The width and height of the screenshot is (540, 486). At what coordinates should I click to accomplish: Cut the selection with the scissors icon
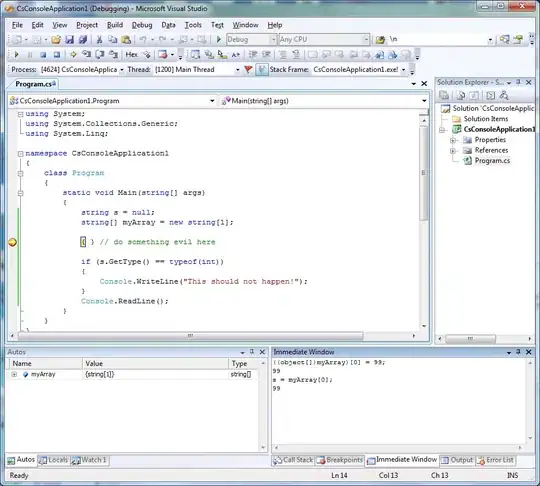tap(99, 40)
